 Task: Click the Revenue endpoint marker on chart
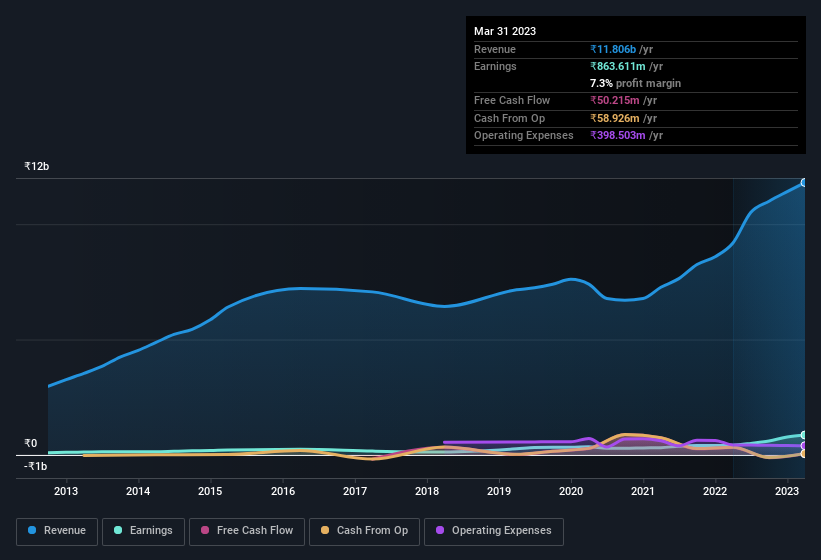pyautogui.click(x=804, y=183)
